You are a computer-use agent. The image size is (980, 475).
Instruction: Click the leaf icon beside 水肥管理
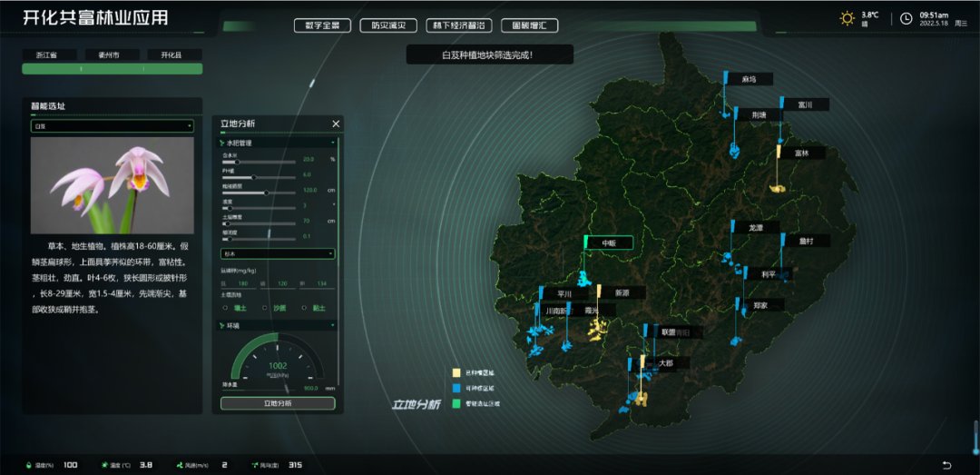[222, 143]
